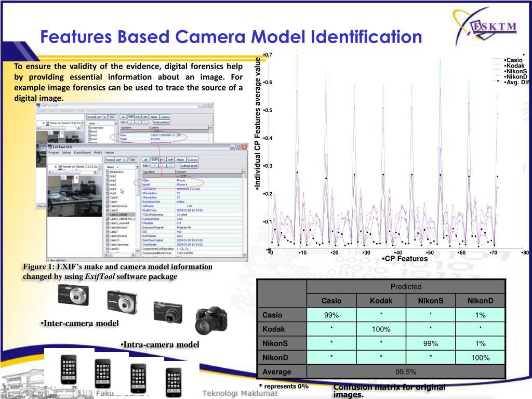Select the highlighted Casio3_edited file row
The image size is (532, 399).
pos(121,215)
